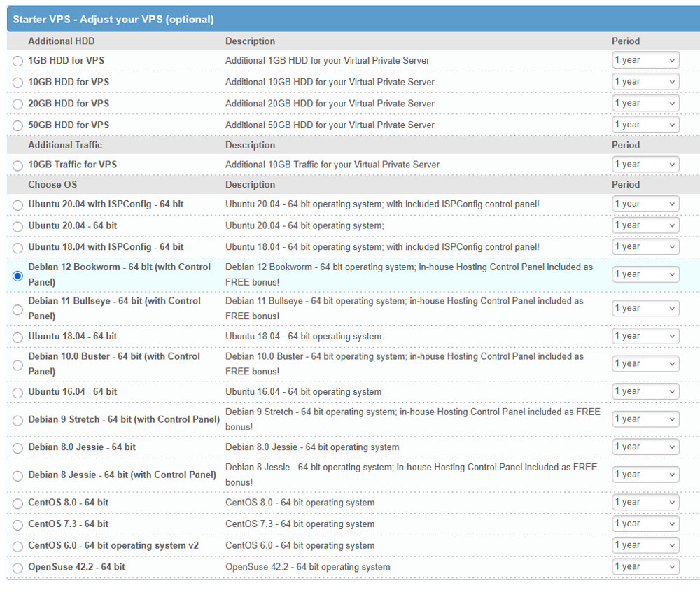The image size is (700, 595).
Task: Choose Debian 10.0 Buster OS
Action: pyautogui.click(x=17, y=364)
